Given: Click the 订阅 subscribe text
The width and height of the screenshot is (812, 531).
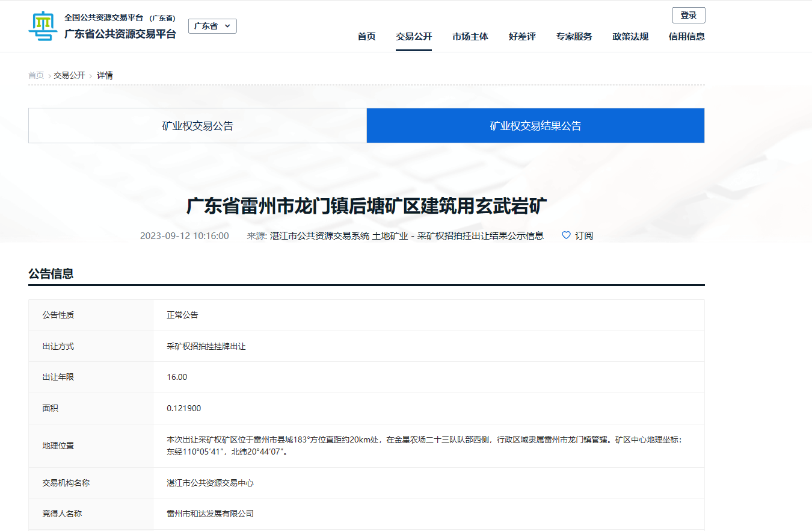Looking at the screenshot, I should point(584,235).
